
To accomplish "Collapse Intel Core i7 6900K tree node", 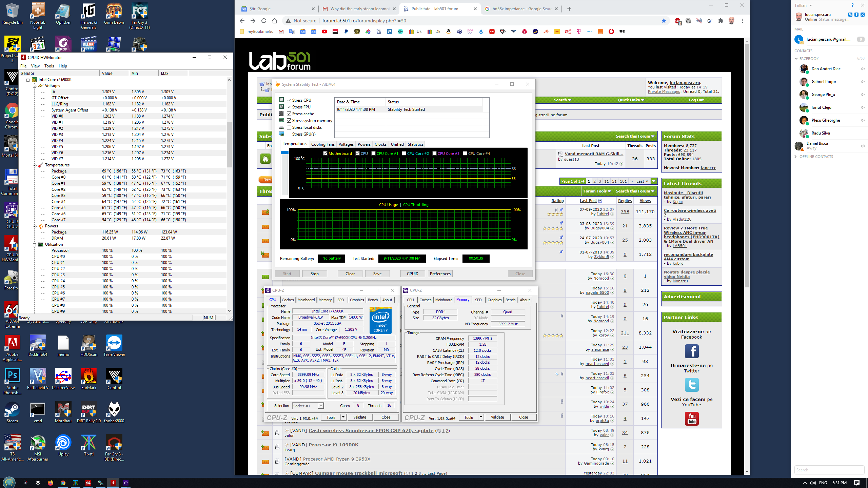I will [x=28, y=80].
